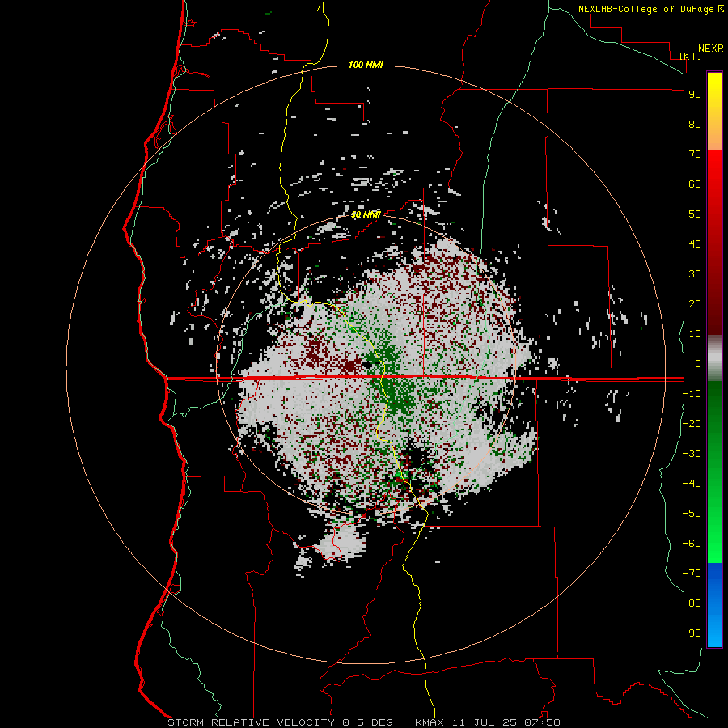728x728 pixels.
Task: Click the positive 10 tick label
Action: pos(695,334)
